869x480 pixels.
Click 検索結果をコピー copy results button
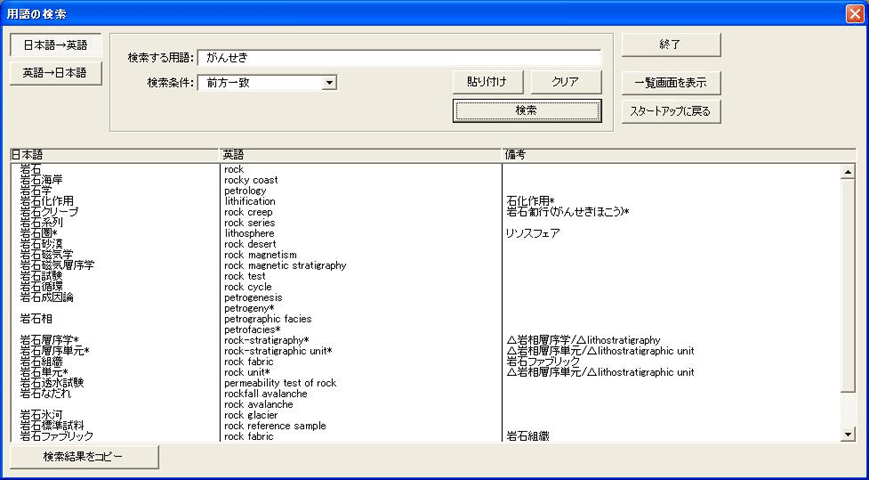pos(84,456)
